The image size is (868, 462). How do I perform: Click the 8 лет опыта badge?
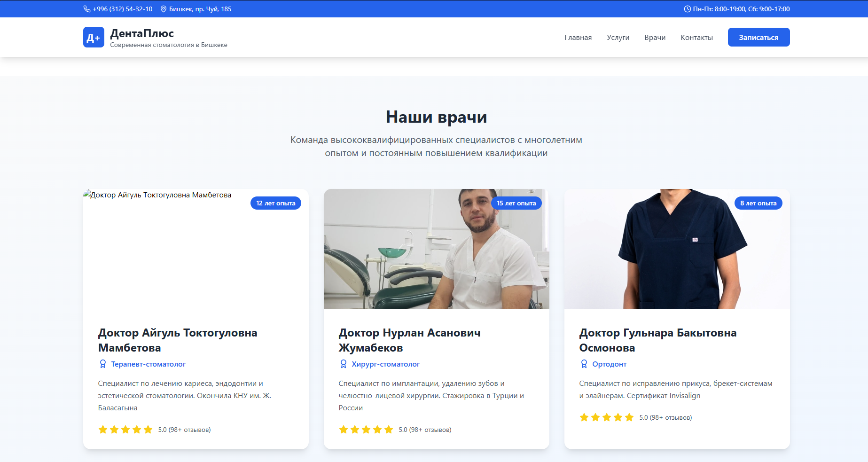759,203
